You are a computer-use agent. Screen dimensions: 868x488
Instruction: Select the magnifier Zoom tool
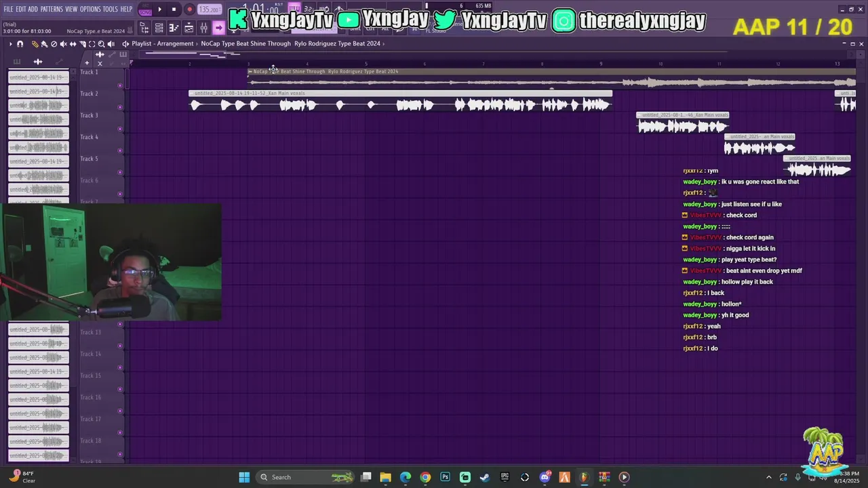tap(101, 44)
